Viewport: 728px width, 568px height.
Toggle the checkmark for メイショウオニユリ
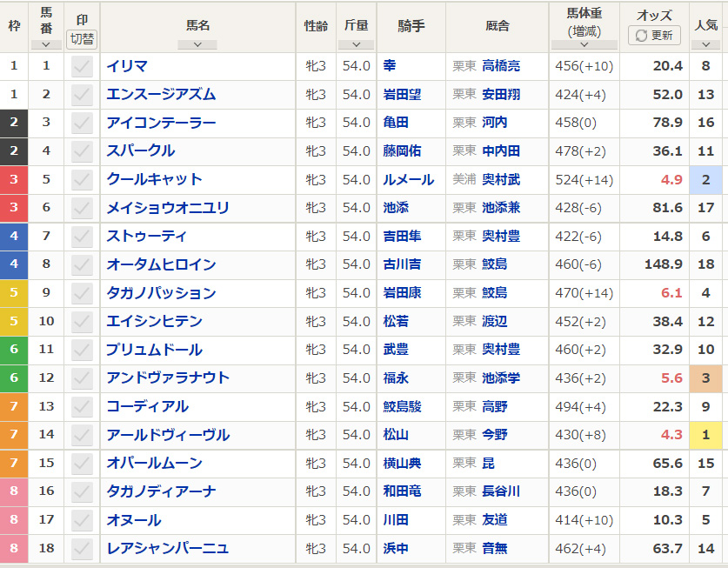tap(82, 208)
